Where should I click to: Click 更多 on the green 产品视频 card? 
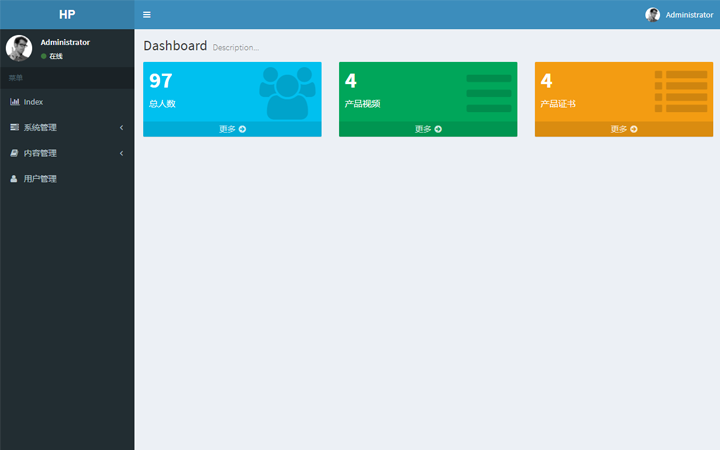coord(428,129)
